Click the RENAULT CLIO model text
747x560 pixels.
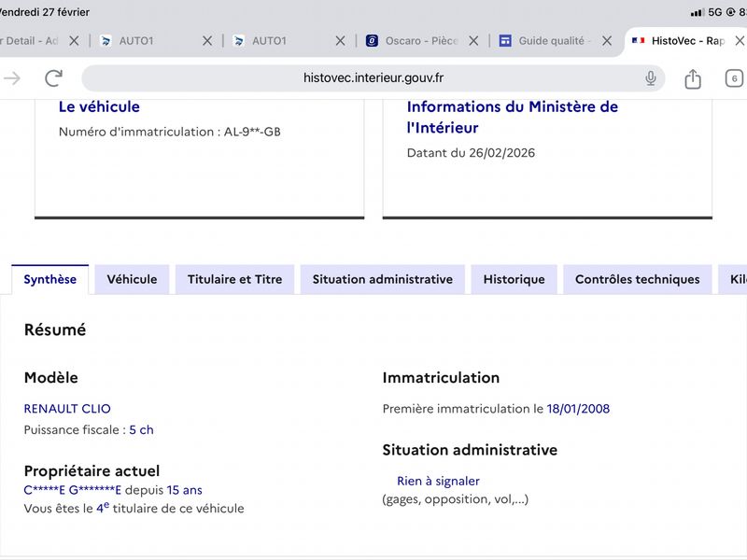tap(67, 409)
